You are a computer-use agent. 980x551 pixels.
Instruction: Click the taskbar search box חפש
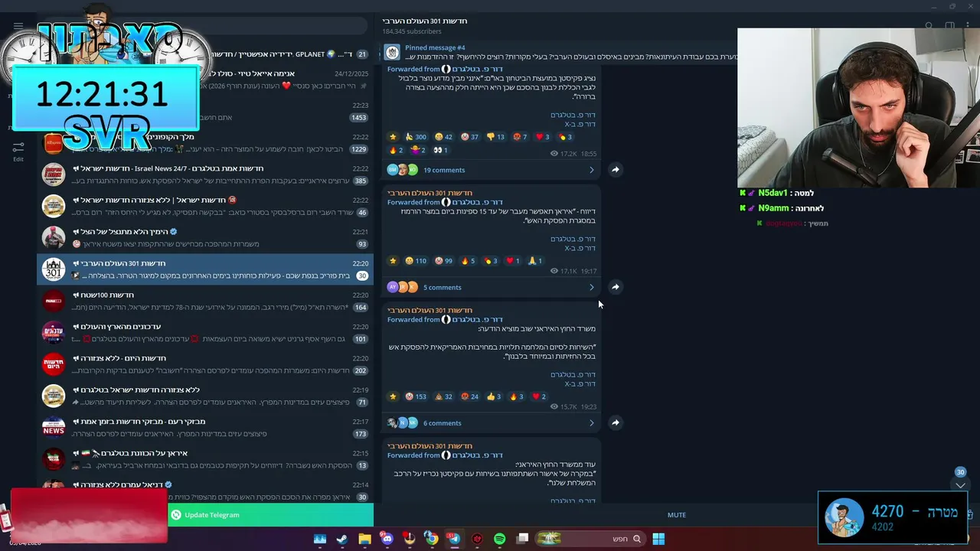(x=590, y=539)
